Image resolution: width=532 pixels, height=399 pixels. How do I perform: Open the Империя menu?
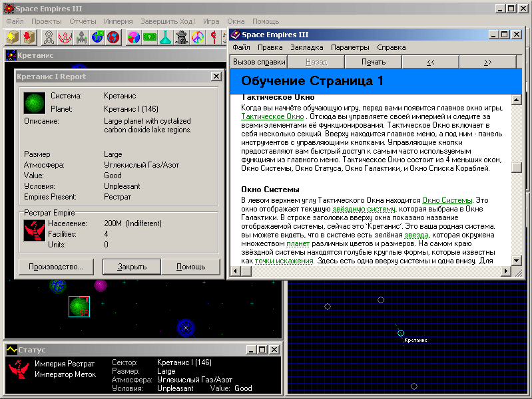pos(118,21)
